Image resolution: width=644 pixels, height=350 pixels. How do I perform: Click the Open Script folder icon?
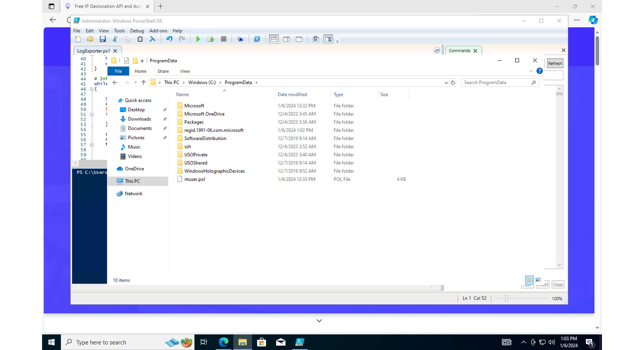click(90, 39)
